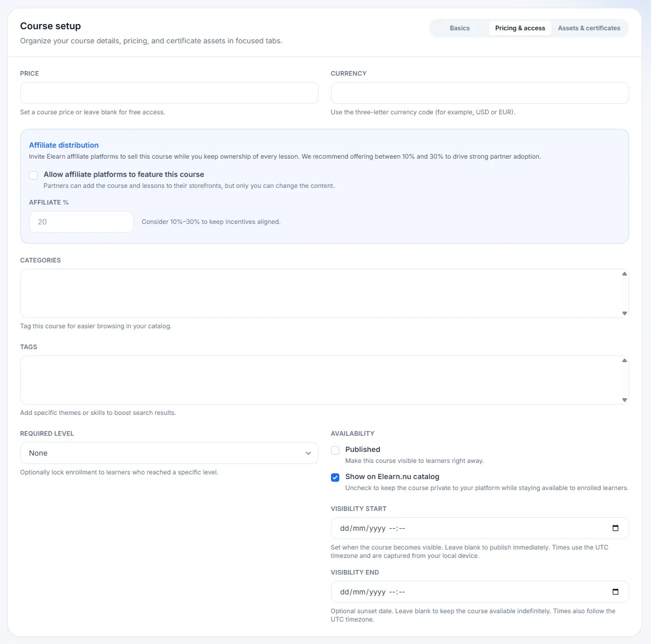This screenshot has width=651, height=644.
Task: Switch to the Assets & certificates tab
Action: pyautogui.click(x=589, y=28)
